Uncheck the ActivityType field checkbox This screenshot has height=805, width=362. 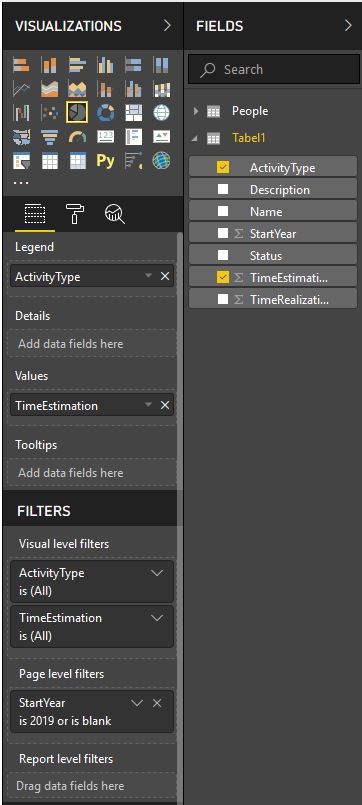pyautogui.click(x=223, y=167)
